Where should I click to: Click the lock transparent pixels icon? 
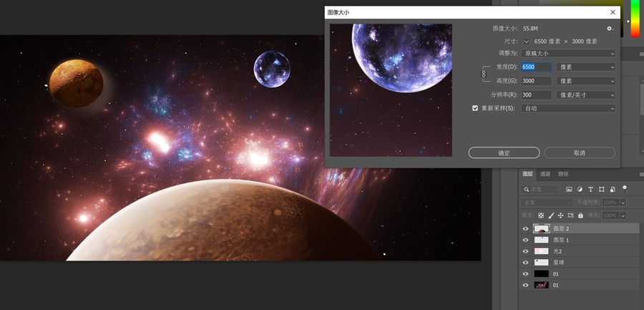coord(541,215)
